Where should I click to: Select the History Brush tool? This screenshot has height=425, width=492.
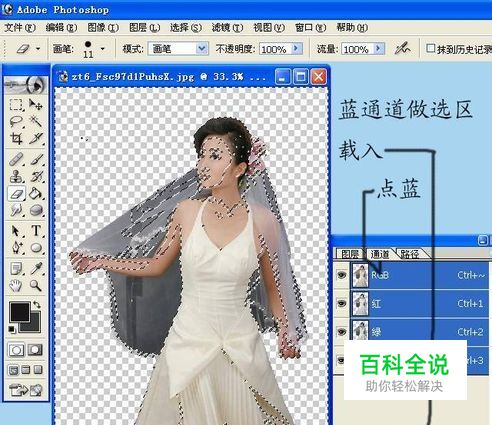tap(36, 176)
